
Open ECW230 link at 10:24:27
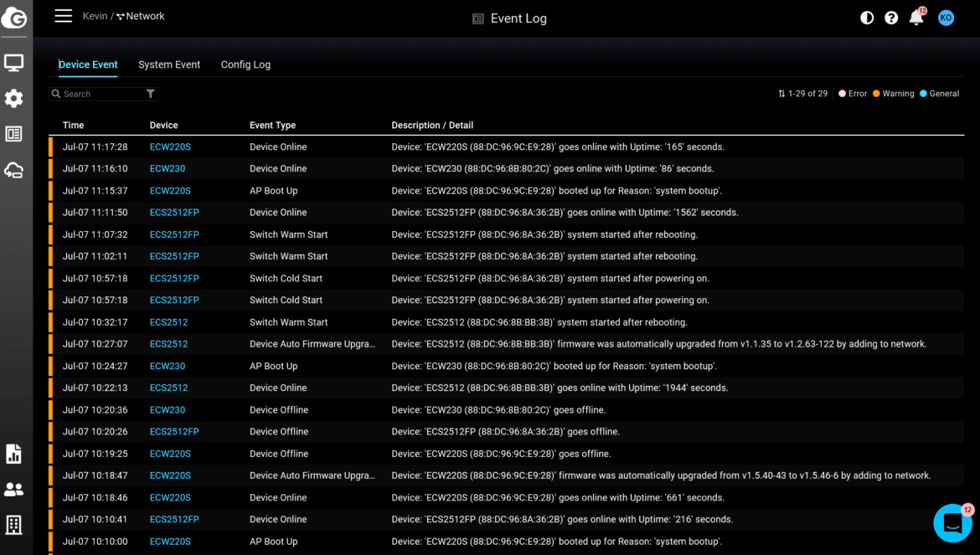pyautogui.click(x=167, y=366)
